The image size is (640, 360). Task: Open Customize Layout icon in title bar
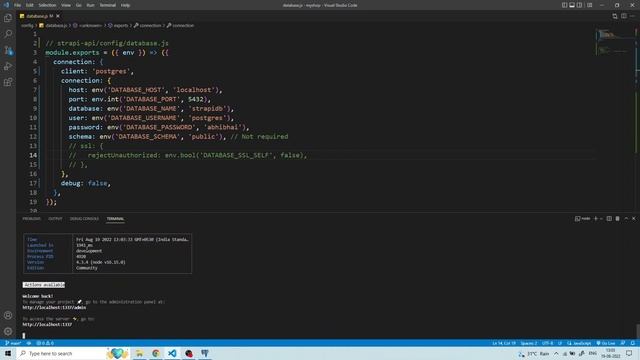589,5
